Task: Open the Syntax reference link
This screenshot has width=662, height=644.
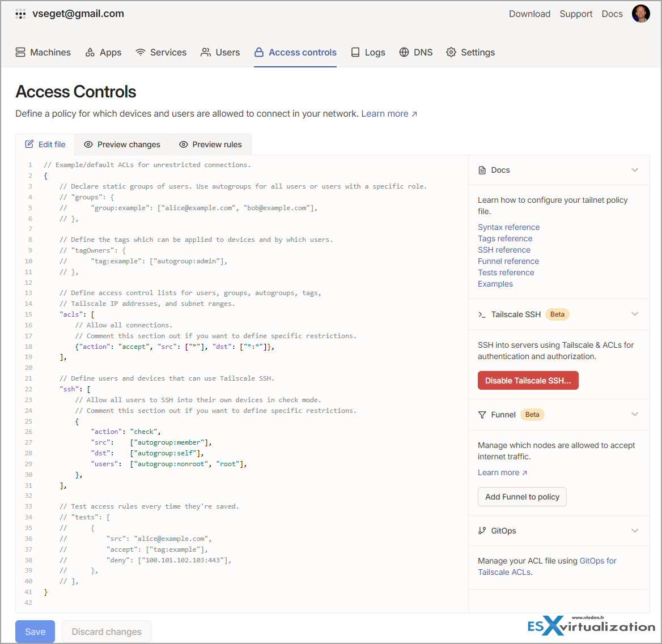Action: 508,227
